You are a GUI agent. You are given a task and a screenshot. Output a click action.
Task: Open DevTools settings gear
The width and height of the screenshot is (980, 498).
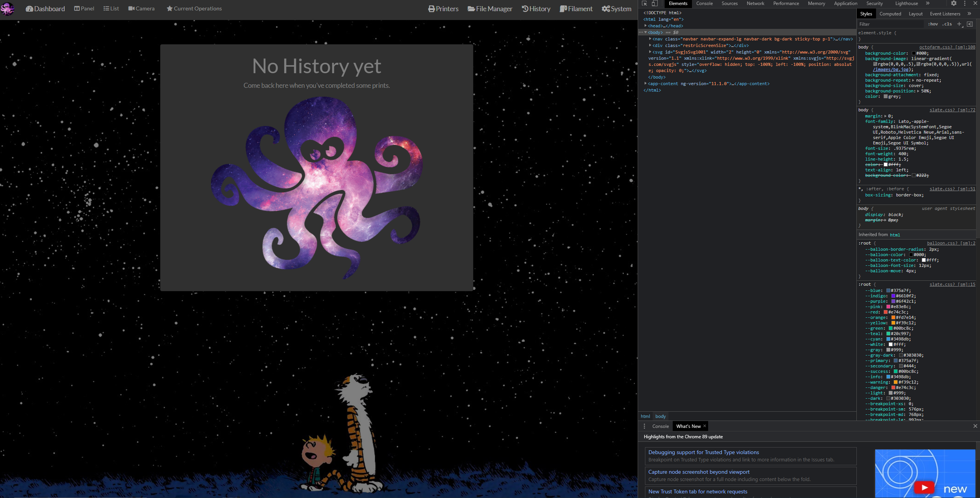954,3
